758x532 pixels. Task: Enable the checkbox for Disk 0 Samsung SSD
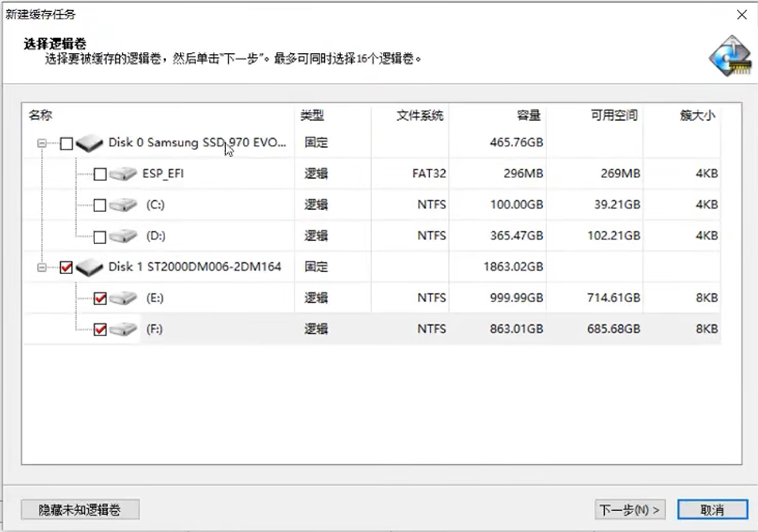66,143
